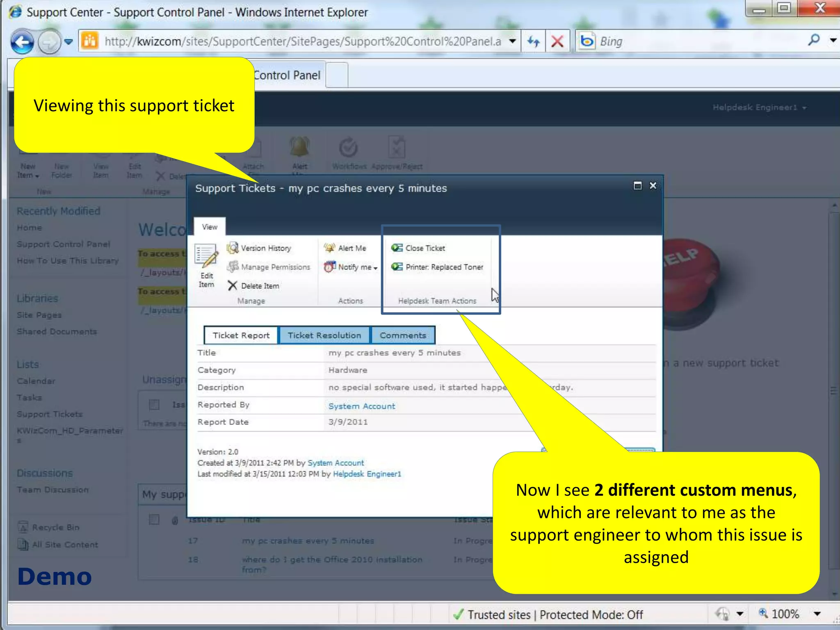Click the 100% zoom level button
The image size is (840, 630).
[x=779, y=614]
